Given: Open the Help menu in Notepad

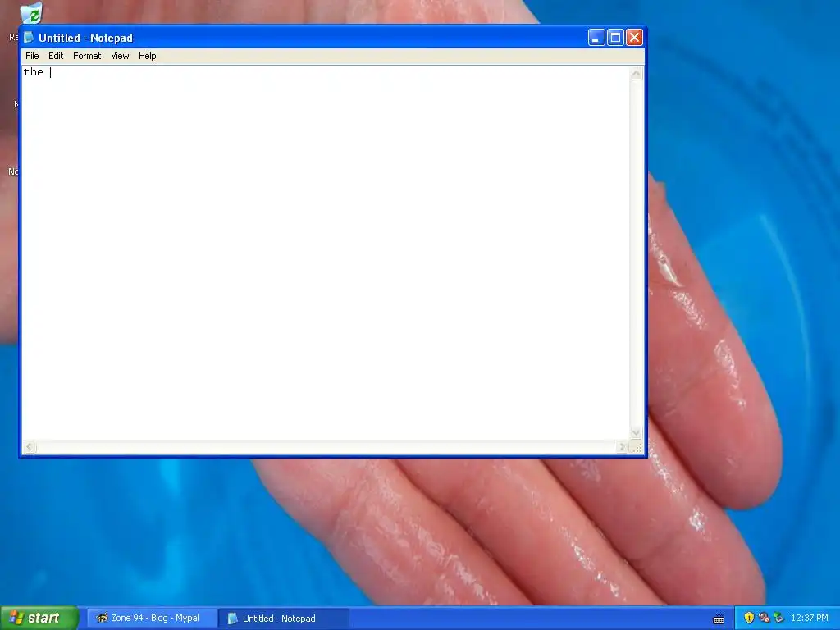Looking at the screenshot, I should tap(148, 56).
